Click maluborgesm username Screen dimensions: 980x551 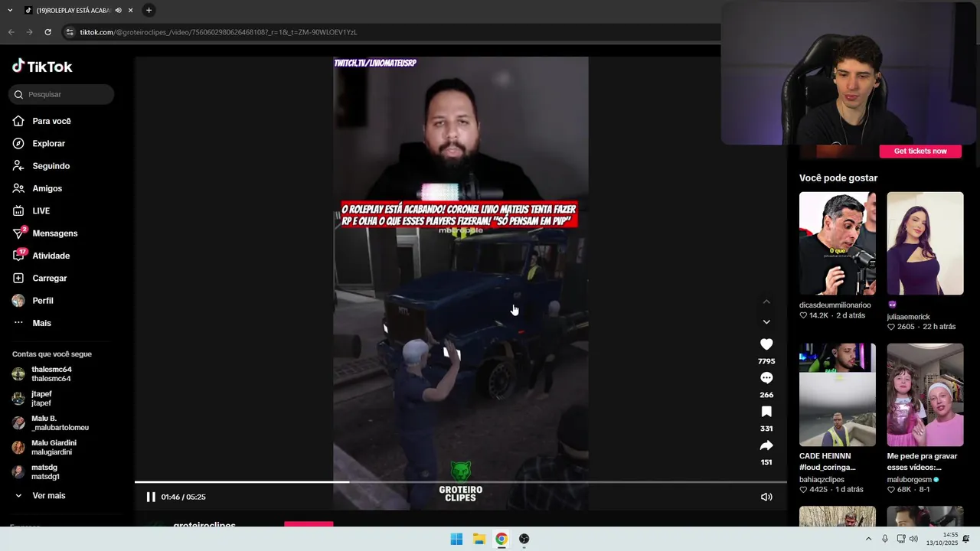click(x=910, y=480)
